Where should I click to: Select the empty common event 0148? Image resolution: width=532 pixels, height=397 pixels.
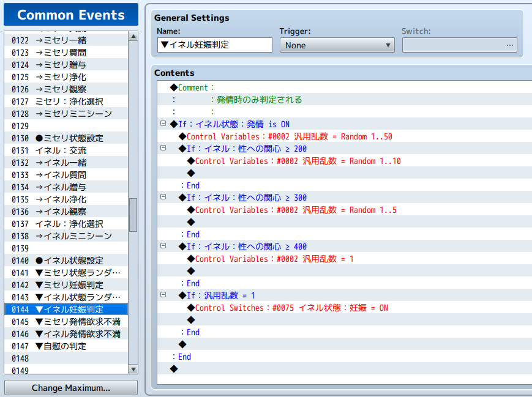coord(66,358)
